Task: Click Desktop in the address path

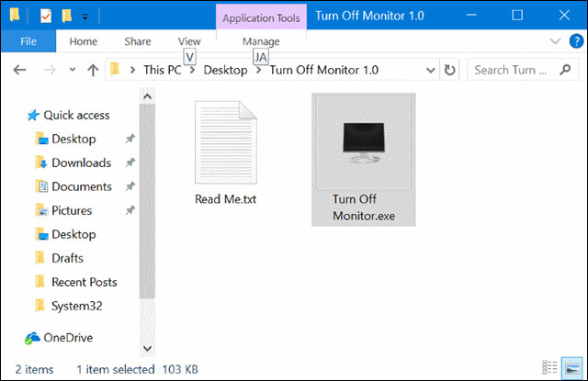Action: click(x=225, y=70)
